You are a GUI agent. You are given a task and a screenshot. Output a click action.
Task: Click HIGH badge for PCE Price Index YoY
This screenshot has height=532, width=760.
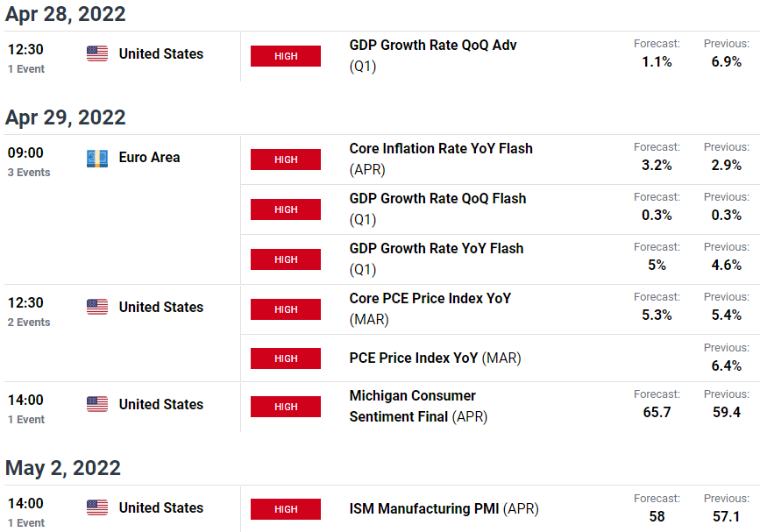(286, 358)
